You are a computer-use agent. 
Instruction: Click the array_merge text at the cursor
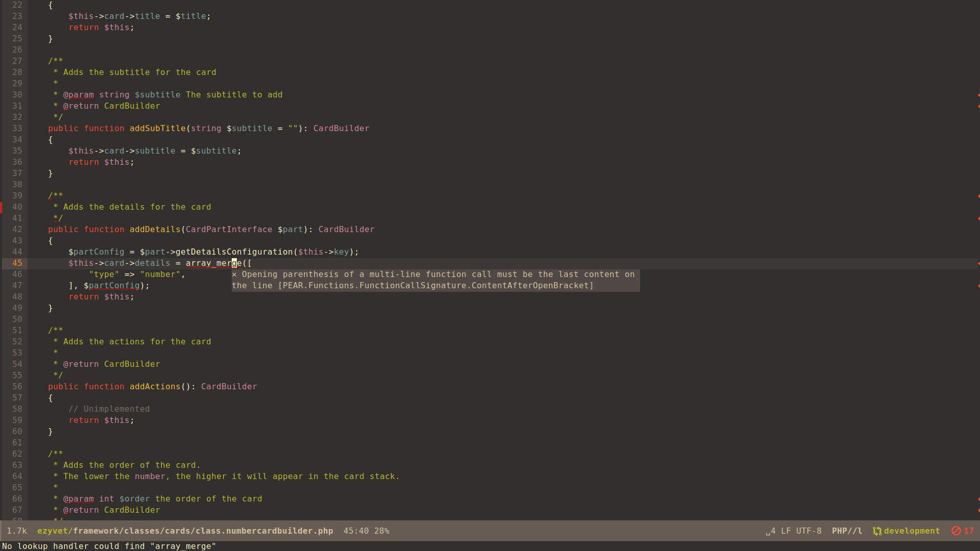click(212, 263)
